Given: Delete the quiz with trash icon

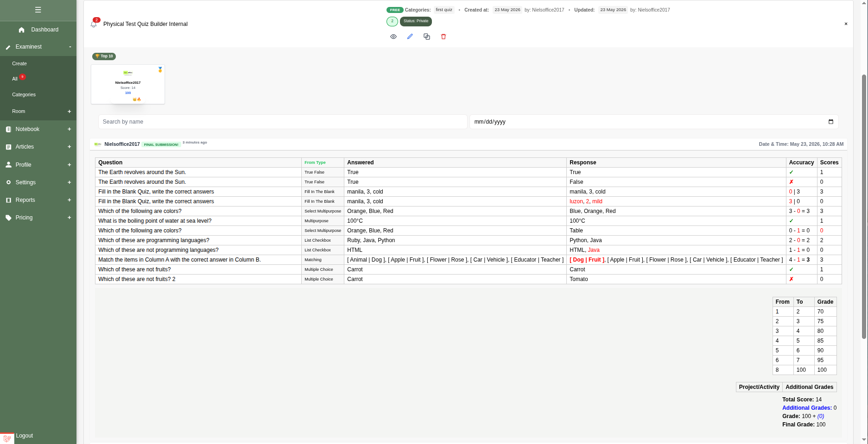Looking at the screenshot, I should pos(444,37).
